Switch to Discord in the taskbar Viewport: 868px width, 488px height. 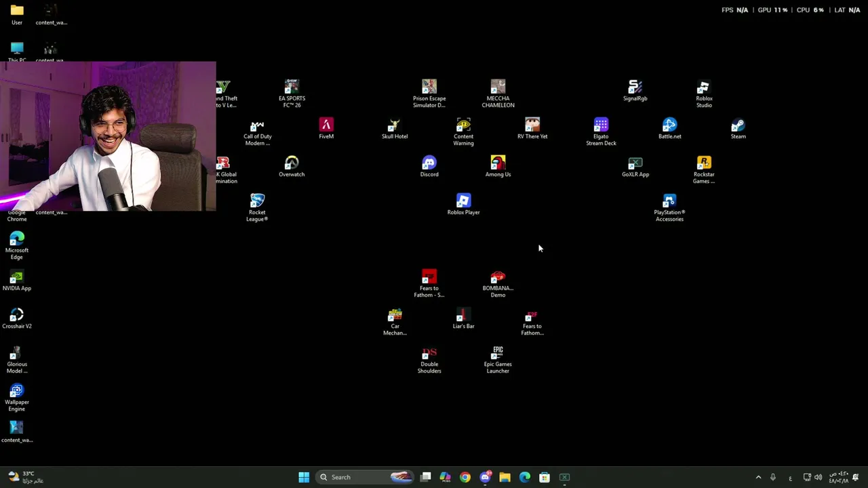pyautogui.click(x=485, y=477)
